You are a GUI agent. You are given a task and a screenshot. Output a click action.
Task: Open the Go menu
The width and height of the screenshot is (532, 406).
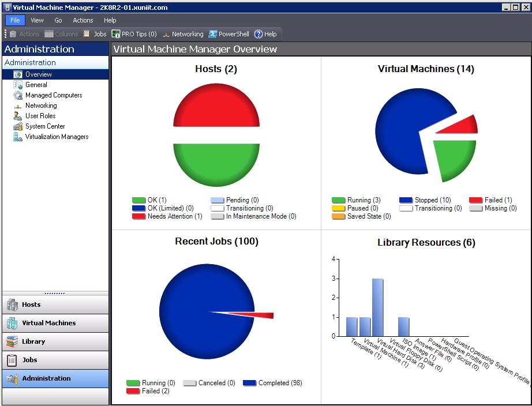[58, 20]
